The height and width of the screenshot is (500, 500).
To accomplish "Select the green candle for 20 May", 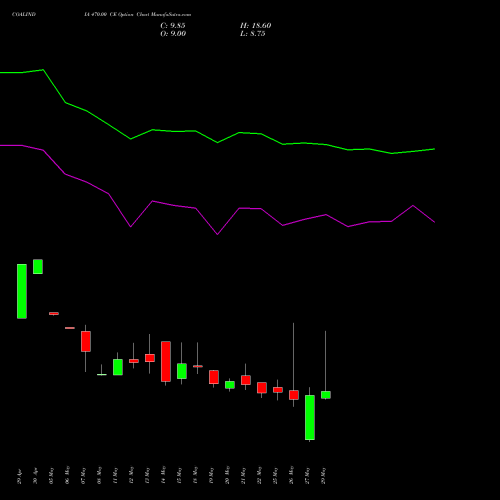I will coord(230,385).
